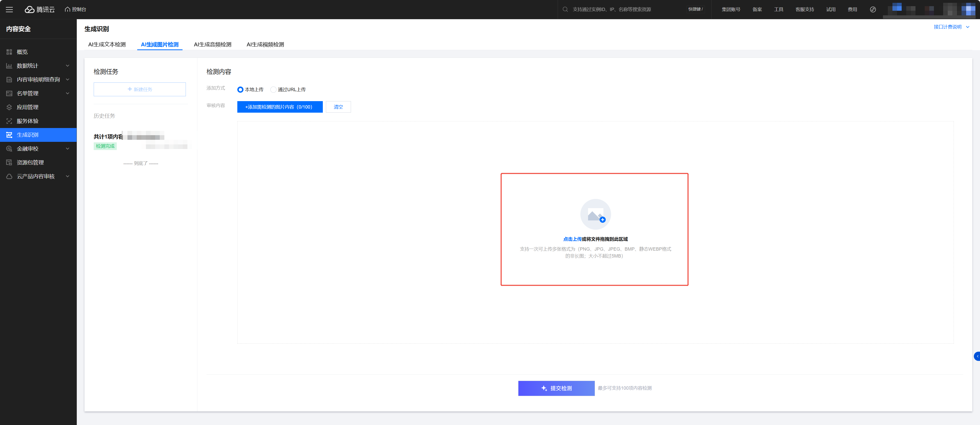The width and height of the screenshot is (980, 425).
Task: Select the 通过URL上传 radio option
Action: coord(273,90)
